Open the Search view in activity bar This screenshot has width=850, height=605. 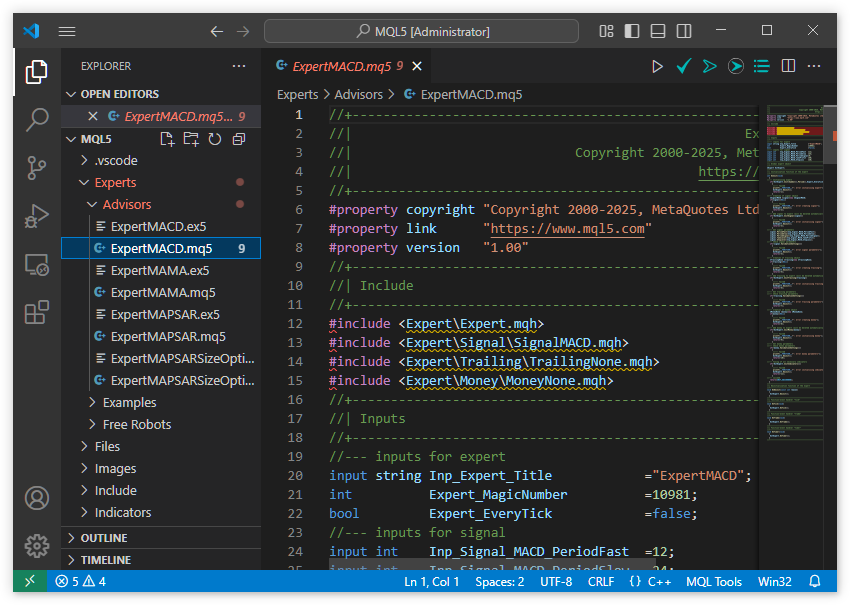(x=36, y=119)
